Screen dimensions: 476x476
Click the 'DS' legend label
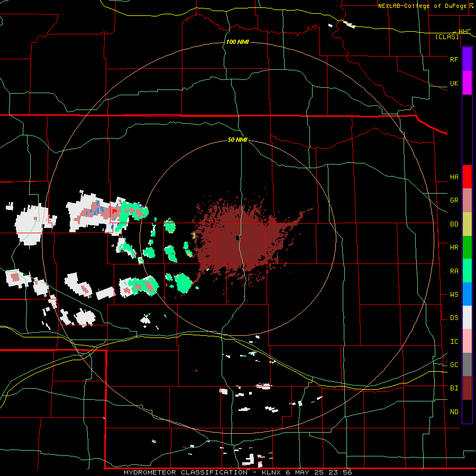point(454,318)
